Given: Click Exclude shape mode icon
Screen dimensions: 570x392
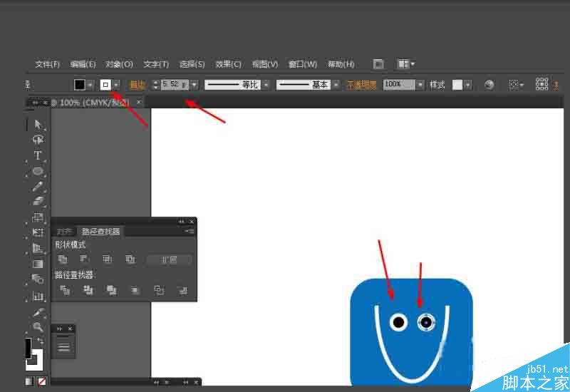Looking at the screenshot, I should [130, 259].
